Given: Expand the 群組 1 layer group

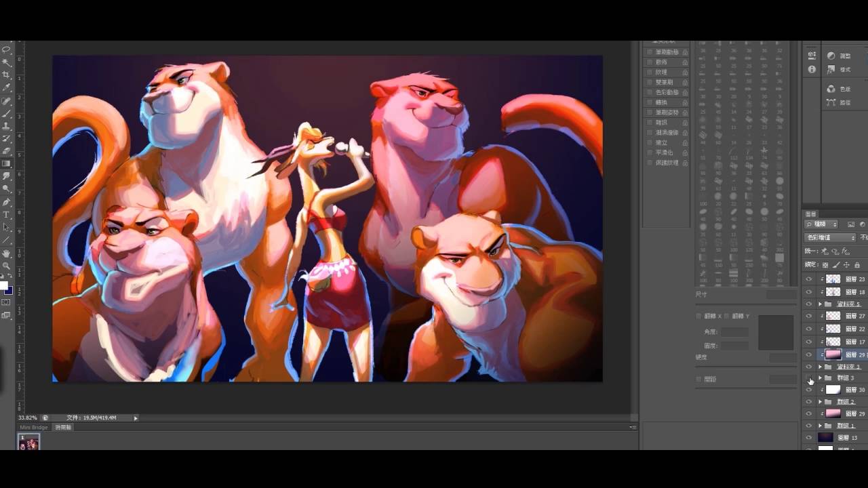Looking at the screenshot, I should point(820,426).
